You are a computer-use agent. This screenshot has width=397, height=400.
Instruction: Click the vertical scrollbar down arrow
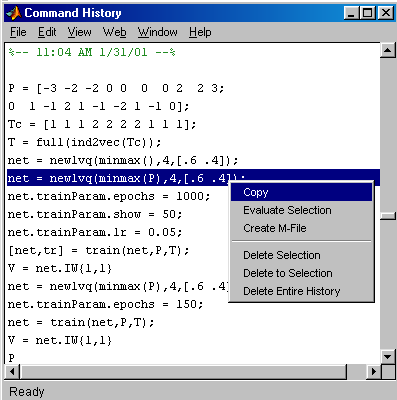388,357
